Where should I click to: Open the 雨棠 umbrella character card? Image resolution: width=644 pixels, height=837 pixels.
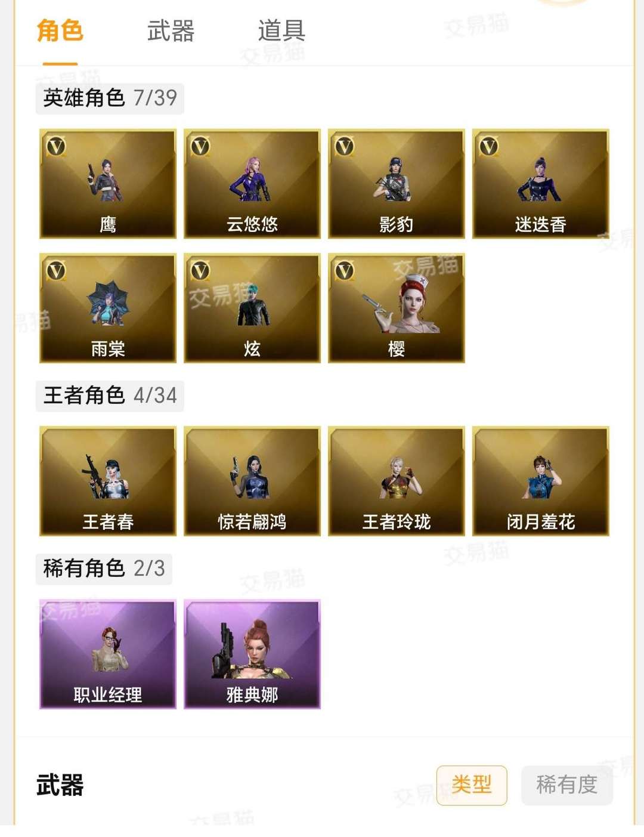[108, 308]
